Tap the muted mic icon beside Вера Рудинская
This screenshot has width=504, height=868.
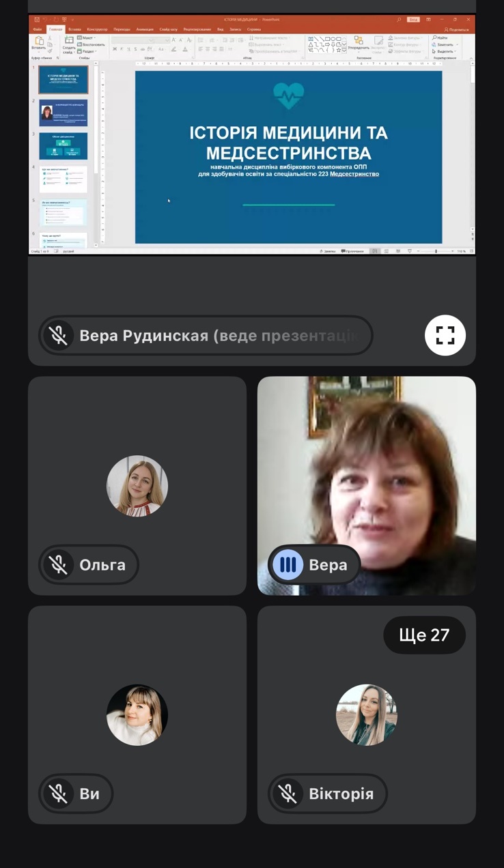(x=58, y=335)
